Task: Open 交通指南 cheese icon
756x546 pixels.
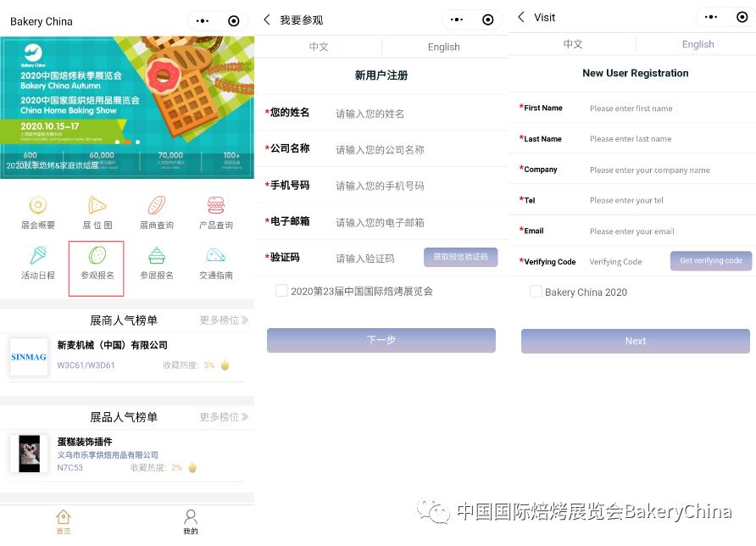Action: pos(215,255)
